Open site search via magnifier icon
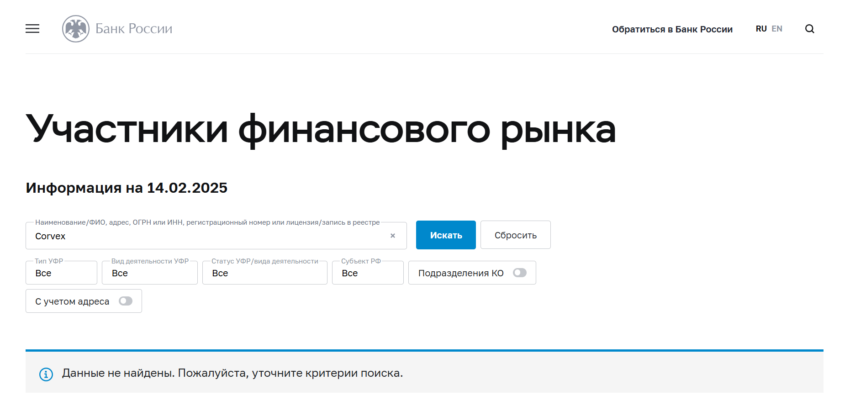 [809, 29]
